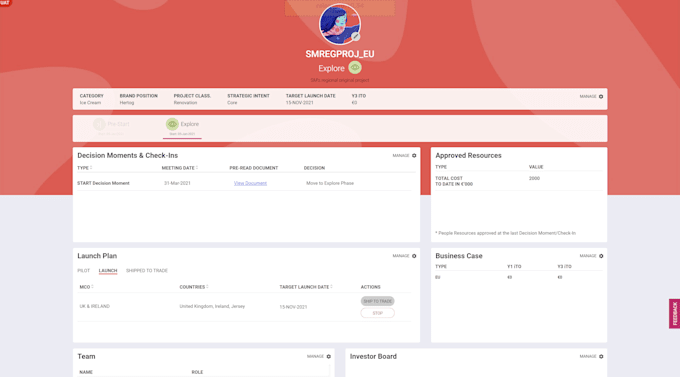The image size is (680, 377).
Task: Click the edit pencil on project avatar
Action: coord(356,36)
